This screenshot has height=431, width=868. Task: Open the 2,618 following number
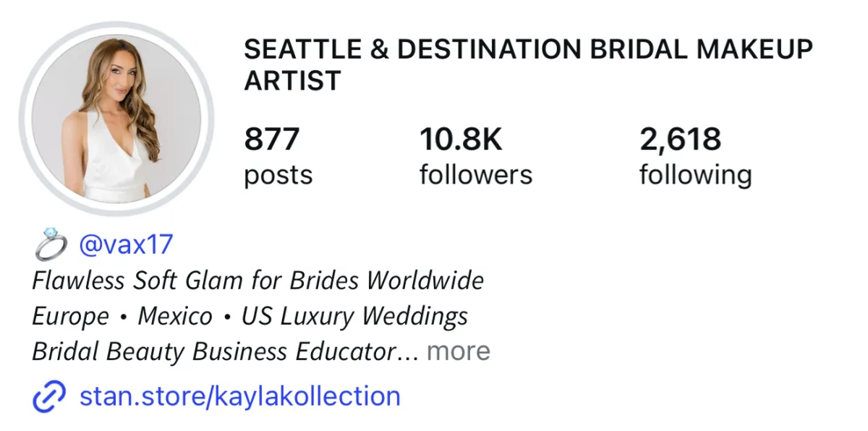point(680,139)
